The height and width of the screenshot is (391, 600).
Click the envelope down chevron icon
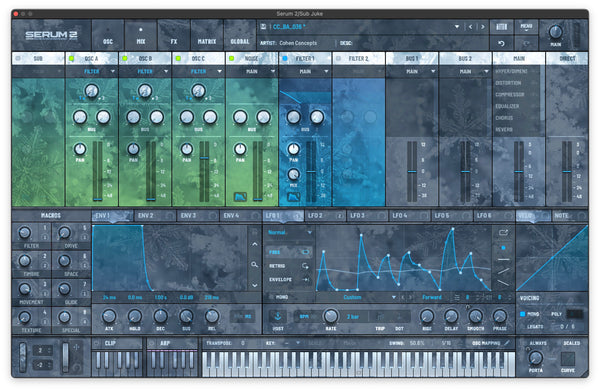[254, 285]
